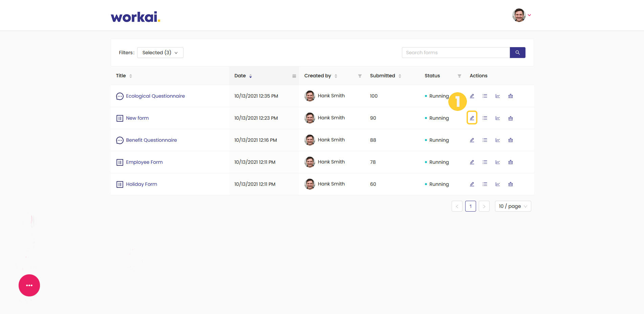Sort table by Created by column

336,76
